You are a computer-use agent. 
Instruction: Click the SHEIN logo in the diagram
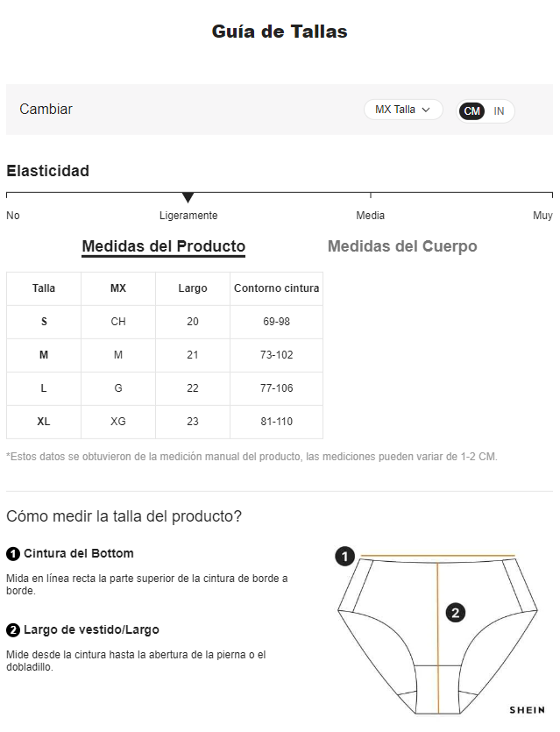(x=528, y=710)
